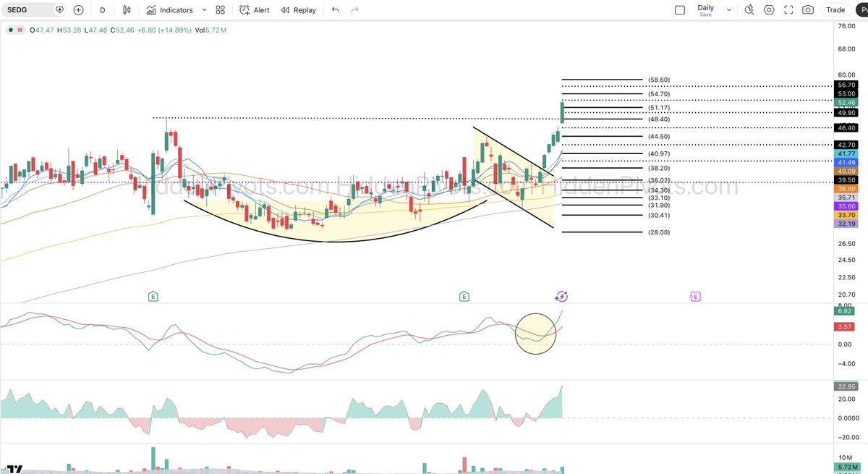Screen dimensions: 868x474
Task: Take a chart snapshot with camera icon
Action: point(808,10)
